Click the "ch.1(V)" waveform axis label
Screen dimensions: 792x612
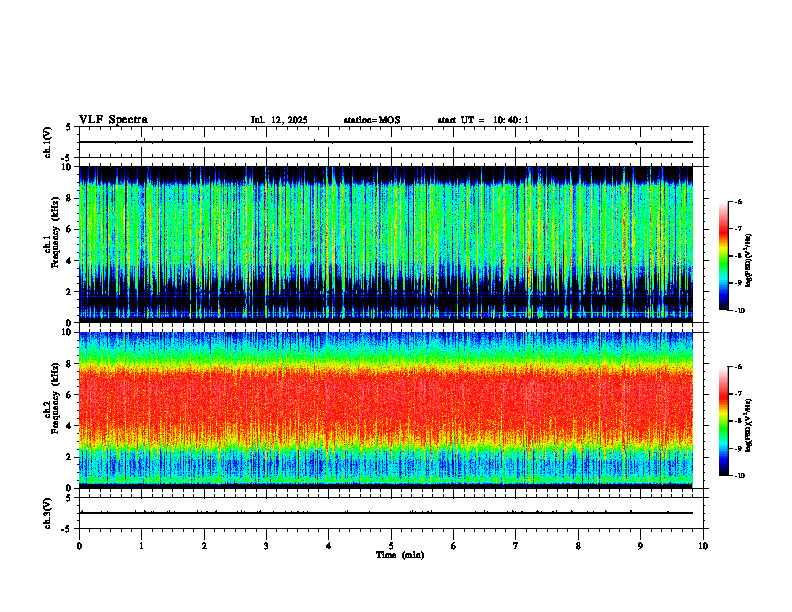[48, 142]
